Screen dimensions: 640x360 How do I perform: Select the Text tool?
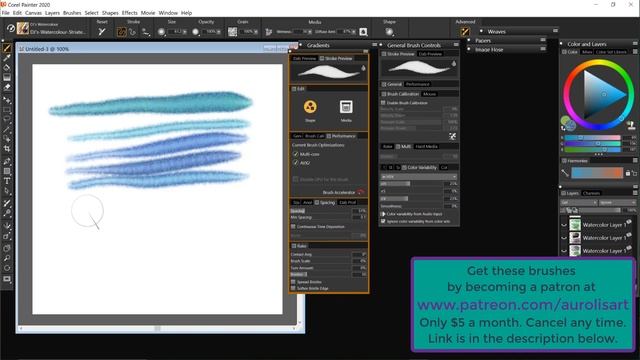click(x=7, y=181)
